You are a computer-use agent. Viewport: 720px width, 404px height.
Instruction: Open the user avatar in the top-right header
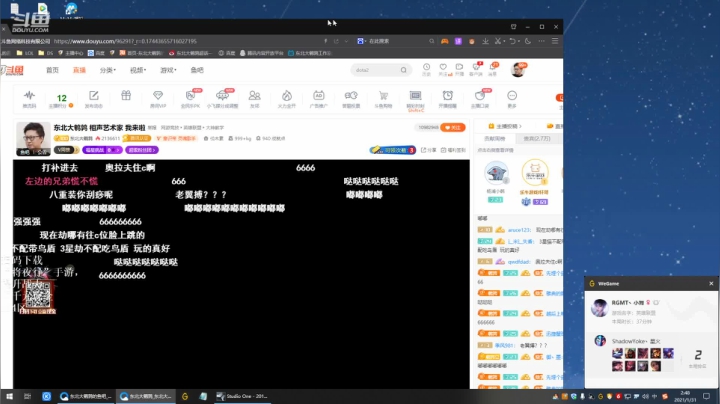pos(518,70)
